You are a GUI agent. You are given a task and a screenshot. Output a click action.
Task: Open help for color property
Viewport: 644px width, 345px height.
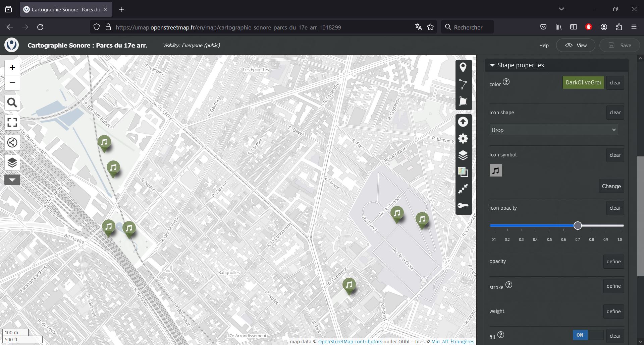click(506, 82)
